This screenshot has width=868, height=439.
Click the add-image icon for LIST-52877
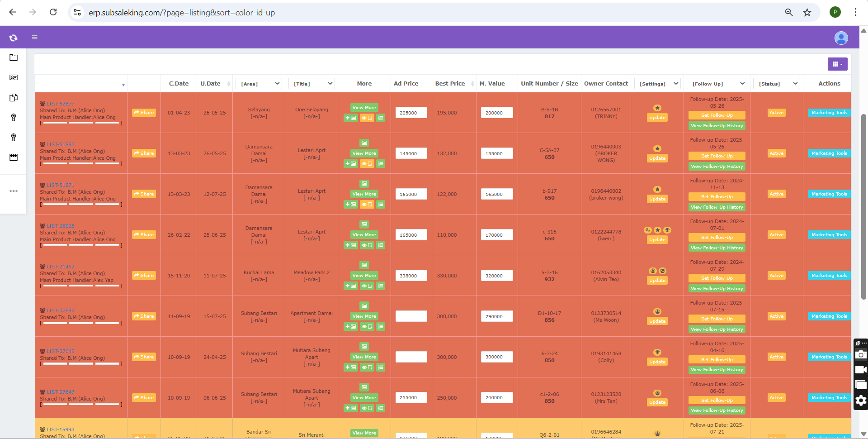pyautogui.click(x=351, y=118)
